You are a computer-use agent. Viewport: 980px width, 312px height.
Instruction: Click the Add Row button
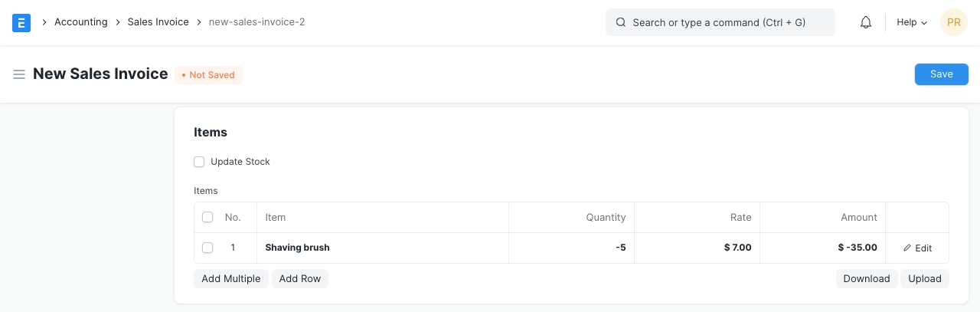[299, 278]
